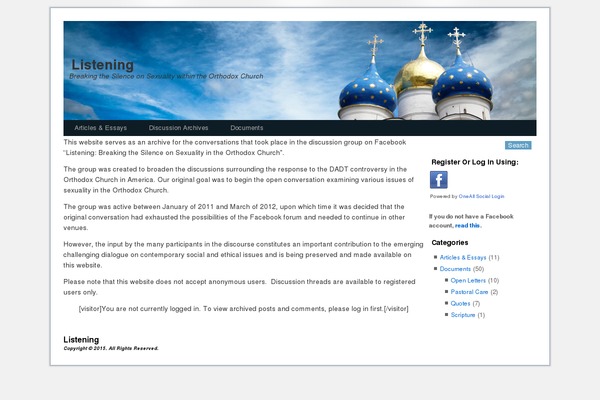The image size is (600, 400).
Task: Open the Open Letters subcategory
Action: (x=468, y=281)
